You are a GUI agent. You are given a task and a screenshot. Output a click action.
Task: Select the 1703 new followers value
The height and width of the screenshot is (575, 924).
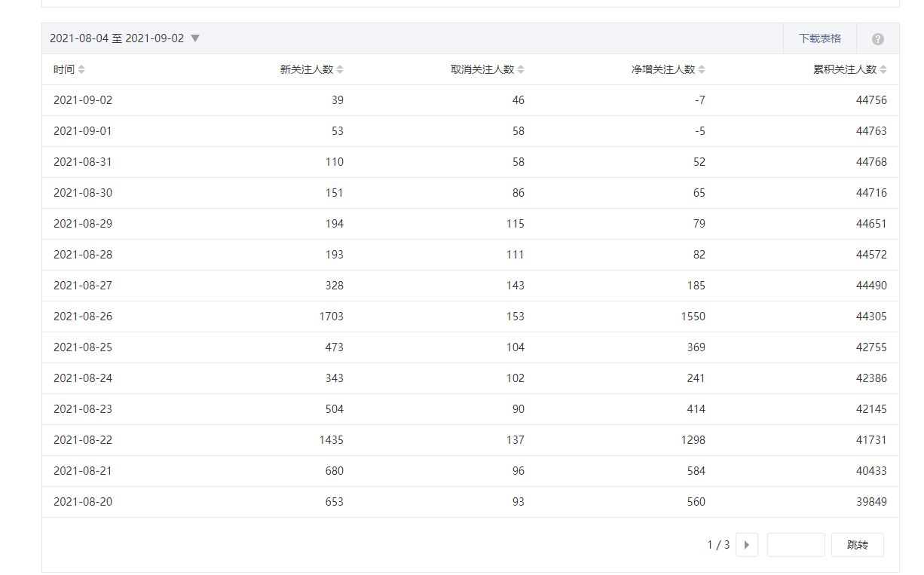point(331,317)
